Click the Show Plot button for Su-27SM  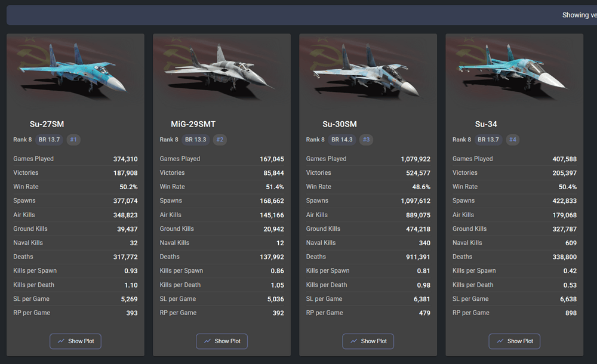75,341
